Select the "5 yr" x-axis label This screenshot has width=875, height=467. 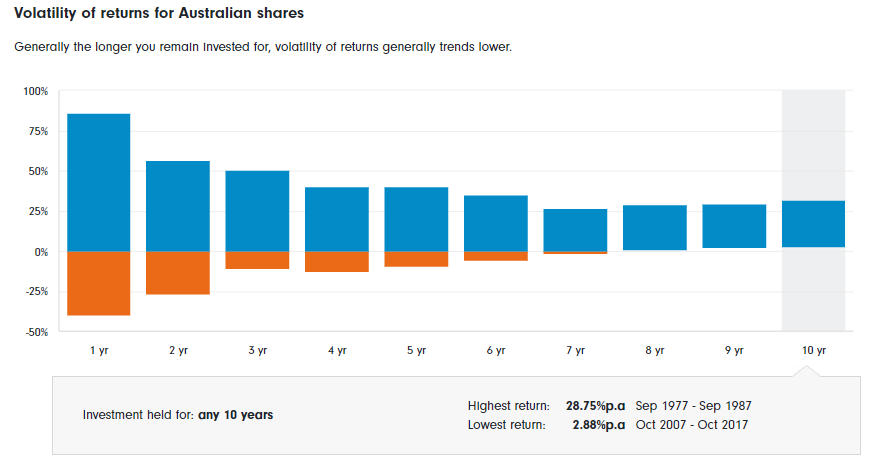pos(416,351)
